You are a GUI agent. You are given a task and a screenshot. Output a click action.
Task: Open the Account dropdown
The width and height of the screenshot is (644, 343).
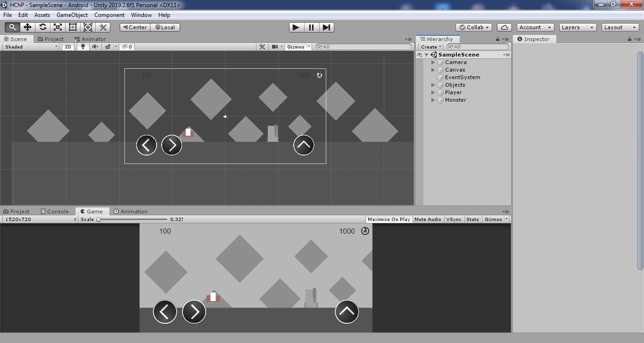click(x=535, y=27)
